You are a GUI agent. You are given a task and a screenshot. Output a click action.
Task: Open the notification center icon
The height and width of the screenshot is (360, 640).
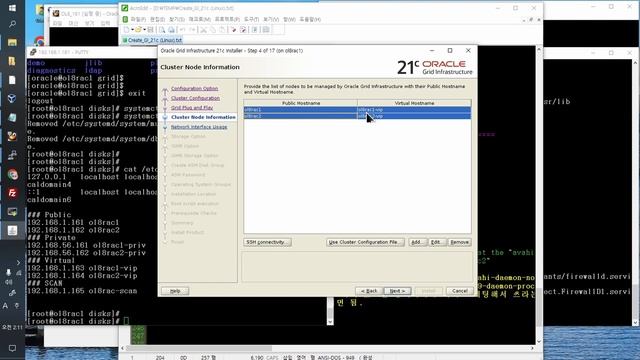click(12, 348)
